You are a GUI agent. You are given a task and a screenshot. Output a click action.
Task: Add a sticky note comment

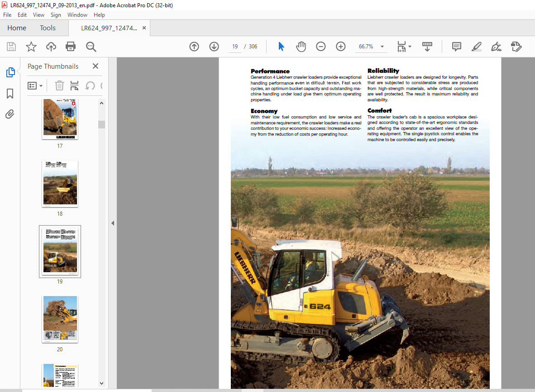pyautogui.click(x=457, y=47)
